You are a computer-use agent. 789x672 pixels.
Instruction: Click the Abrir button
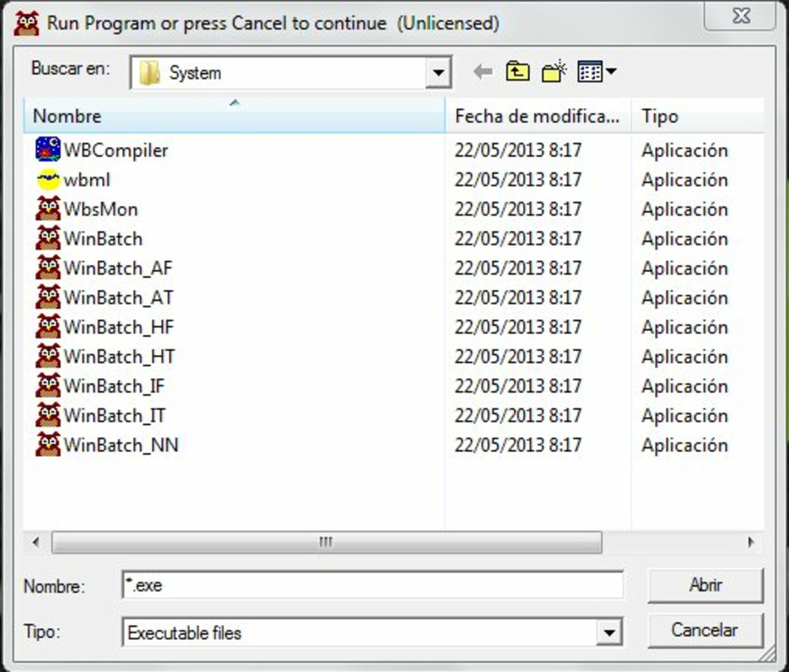pos(706,585)
